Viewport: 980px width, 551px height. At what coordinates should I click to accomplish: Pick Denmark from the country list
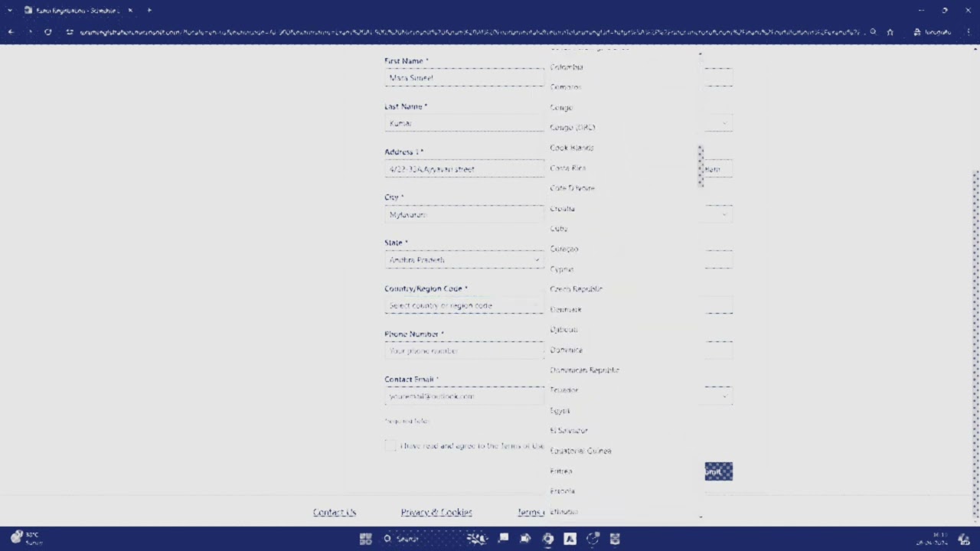(565, 310)
